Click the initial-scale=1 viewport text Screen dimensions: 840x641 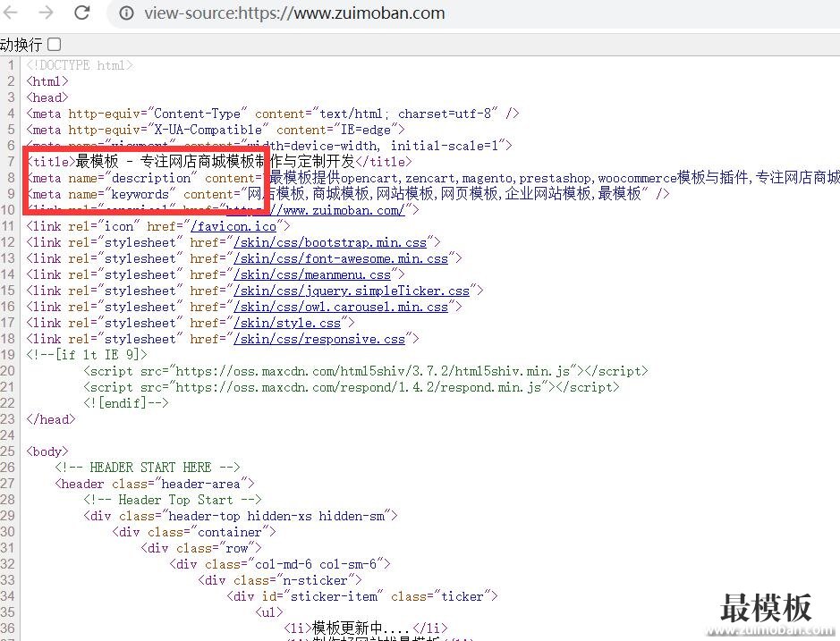click(447, 146)
